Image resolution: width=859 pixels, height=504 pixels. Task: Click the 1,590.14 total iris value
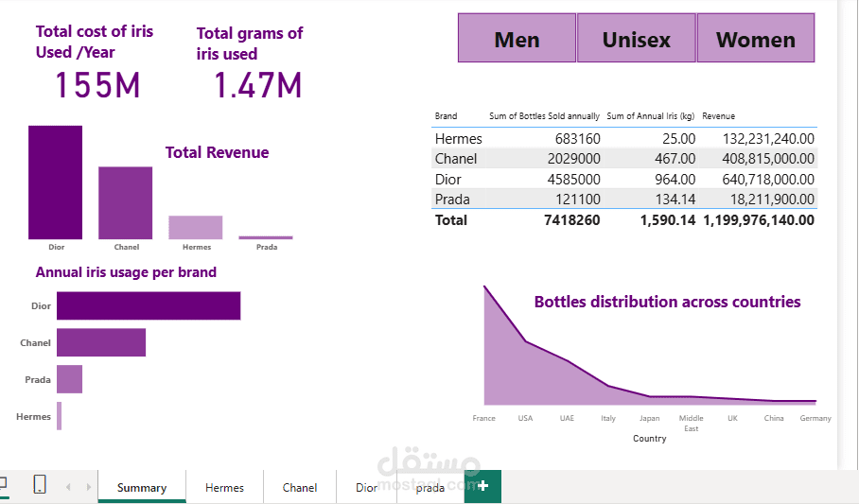pyautogui.click(x=668, y=220)
